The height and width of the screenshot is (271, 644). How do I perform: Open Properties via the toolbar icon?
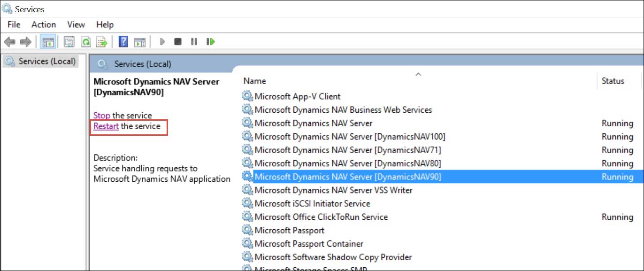(69, 41)
